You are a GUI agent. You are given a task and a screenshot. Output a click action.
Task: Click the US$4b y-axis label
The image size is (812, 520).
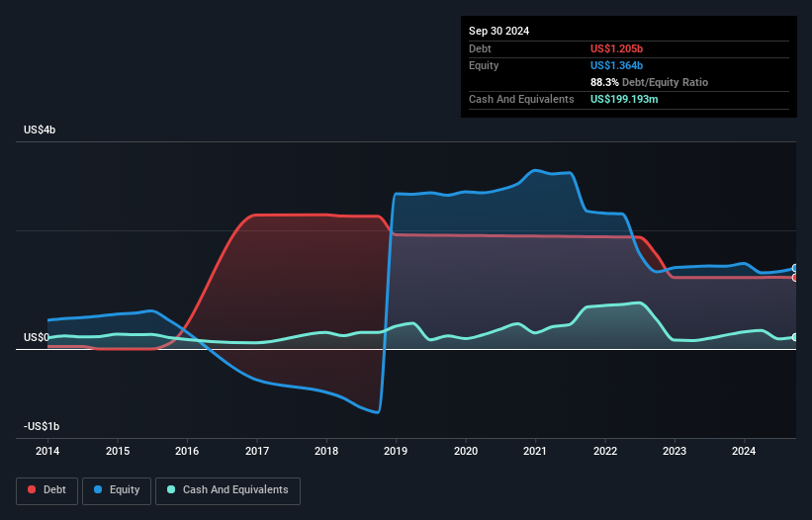40,130
